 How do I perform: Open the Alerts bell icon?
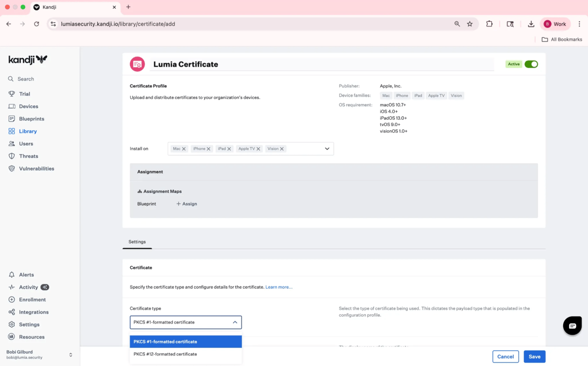click(12, 274)
